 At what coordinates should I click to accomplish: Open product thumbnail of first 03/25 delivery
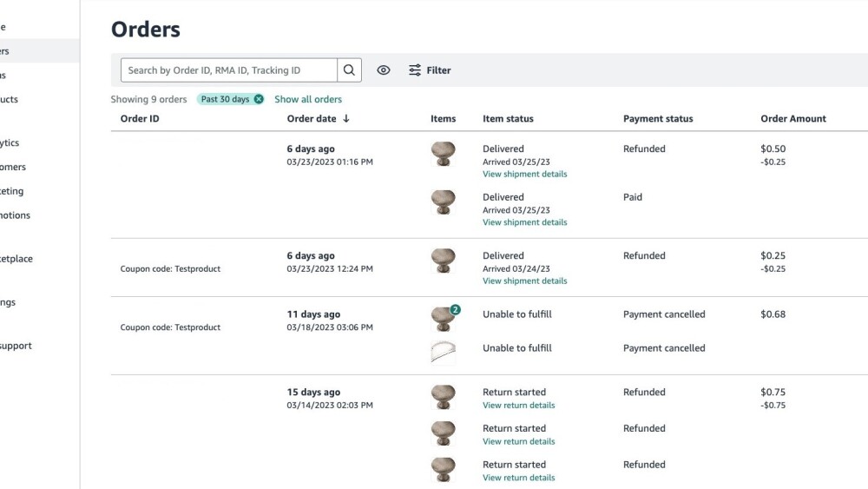[444, 154]
